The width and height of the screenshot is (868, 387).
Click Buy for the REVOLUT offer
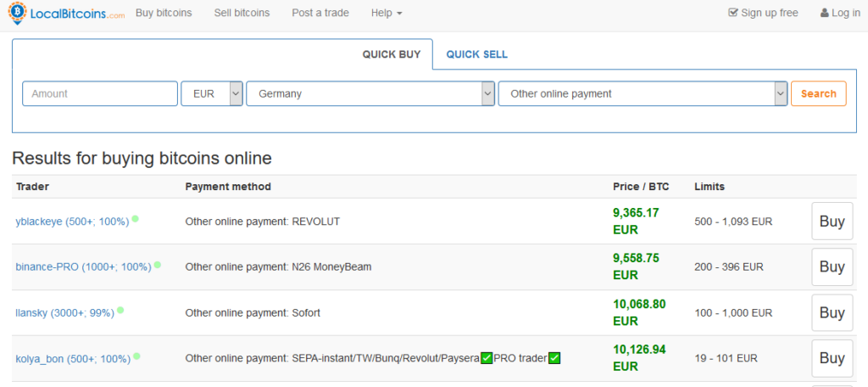832,222
